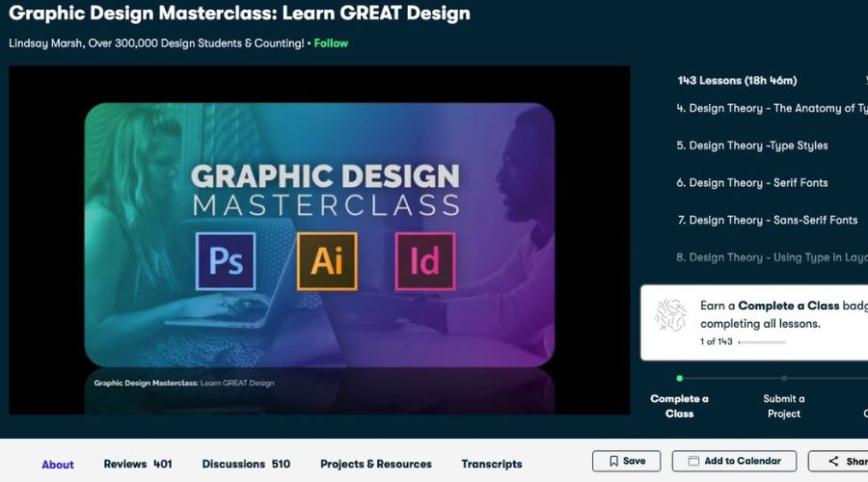The image size is (868, 482).
Task: Switch to the About tab
Action: (58, 465)
